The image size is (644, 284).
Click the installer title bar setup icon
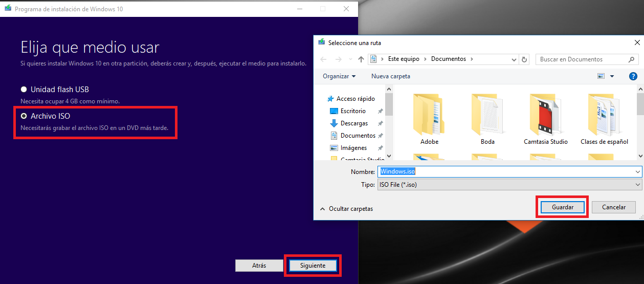pos(9,9)
